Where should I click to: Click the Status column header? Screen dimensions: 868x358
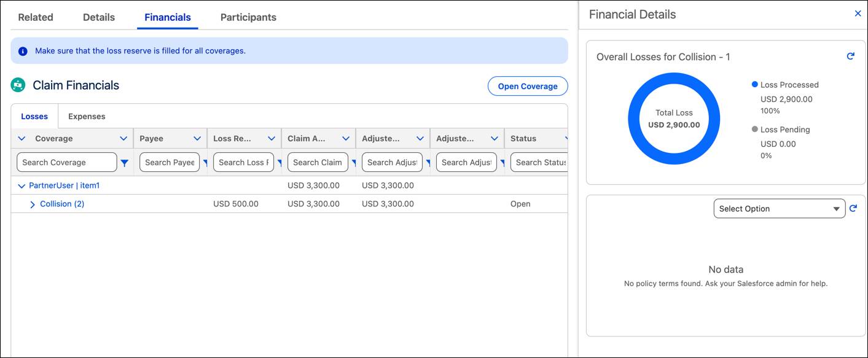tap(523, 139)
